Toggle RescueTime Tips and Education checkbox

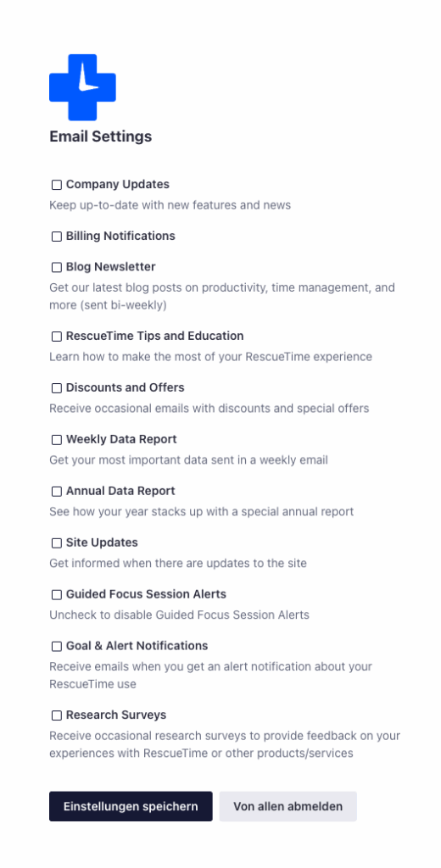coord(57,337)
